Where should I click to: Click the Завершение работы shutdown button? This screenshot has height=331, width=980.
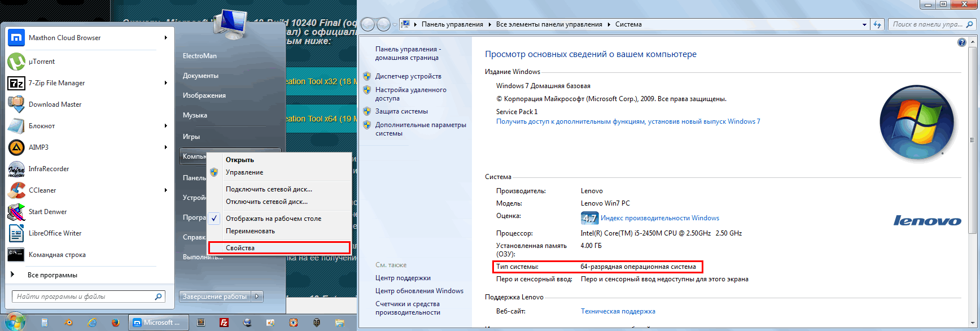[x=215, y=297]
